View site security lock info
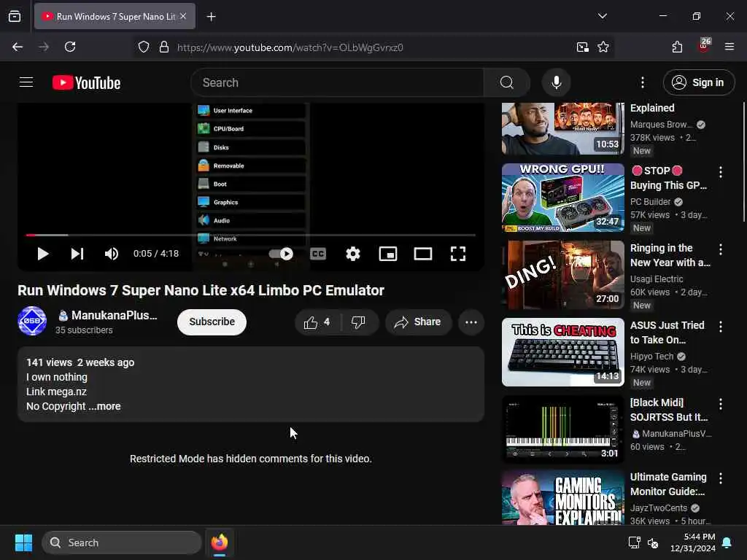 click(164, 47)
